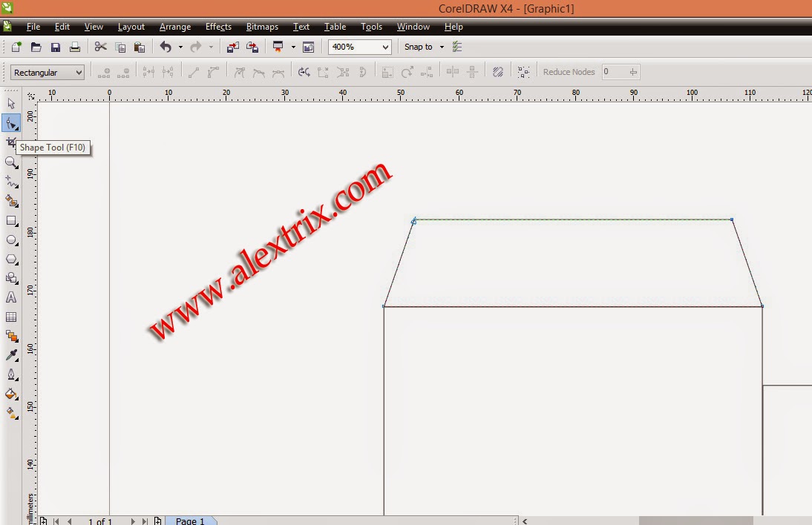
Task: Open the Basic Shapes tool
Action: coord(11,278)
